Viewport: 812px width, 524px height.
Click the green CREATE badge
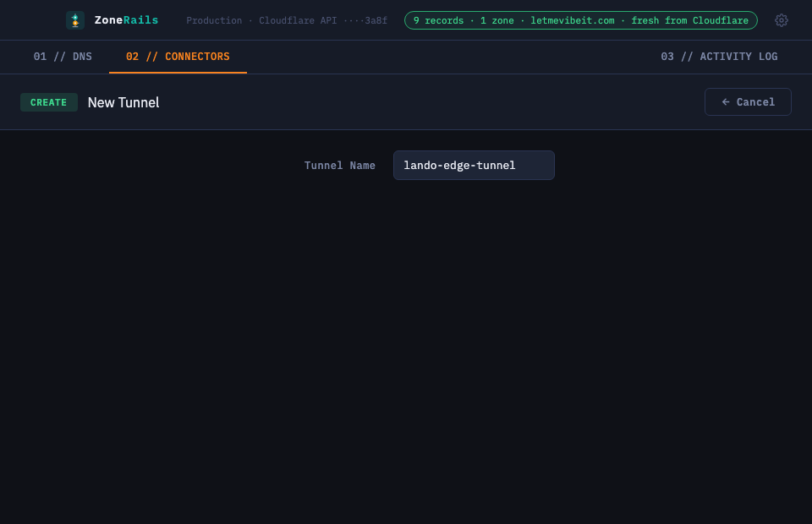point(49,102)
